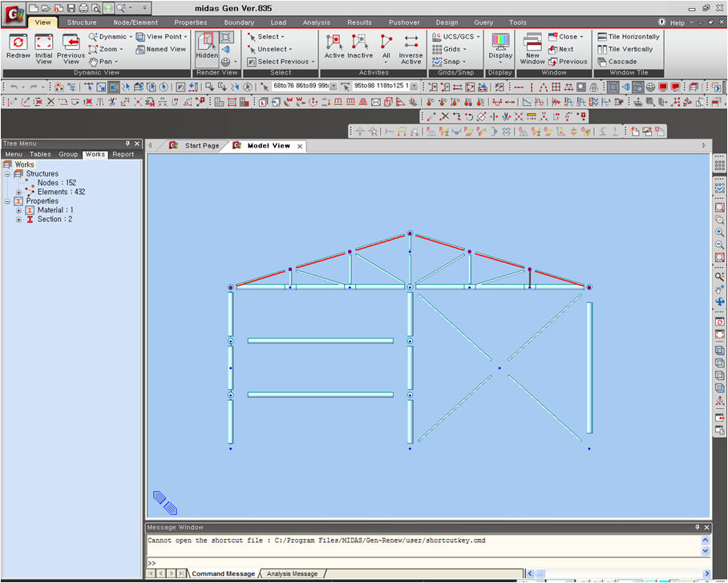Open the Properties ribbon tab

191,22
